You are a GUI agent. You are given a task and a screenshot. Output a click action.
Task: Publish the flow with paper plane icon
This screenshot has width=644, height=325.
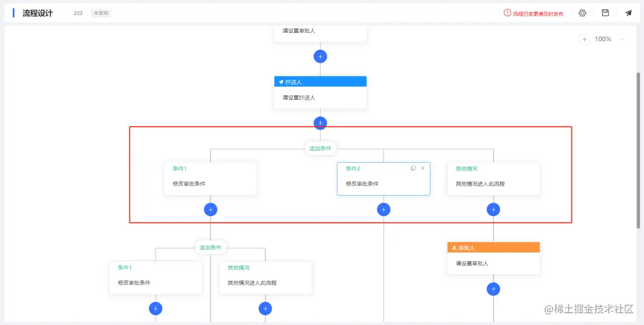tap(628, 13)
